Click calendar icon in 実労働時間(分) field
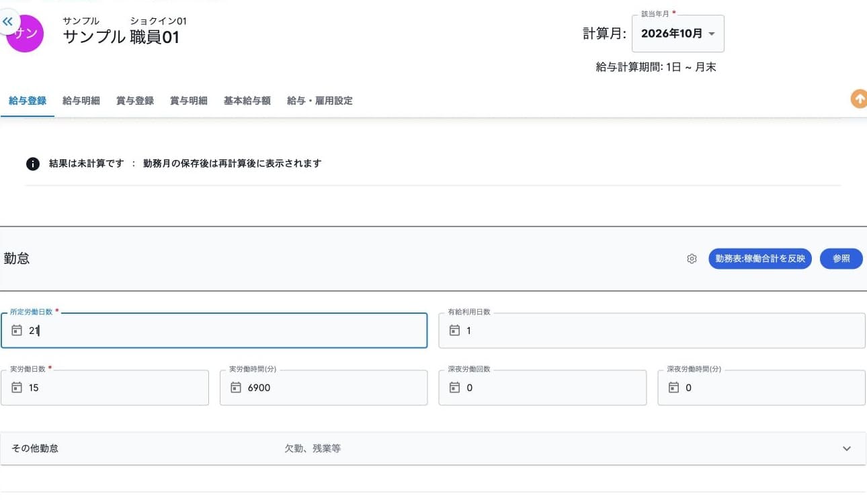The height and width of the screenshot is (504, 867). pos(236,388)
